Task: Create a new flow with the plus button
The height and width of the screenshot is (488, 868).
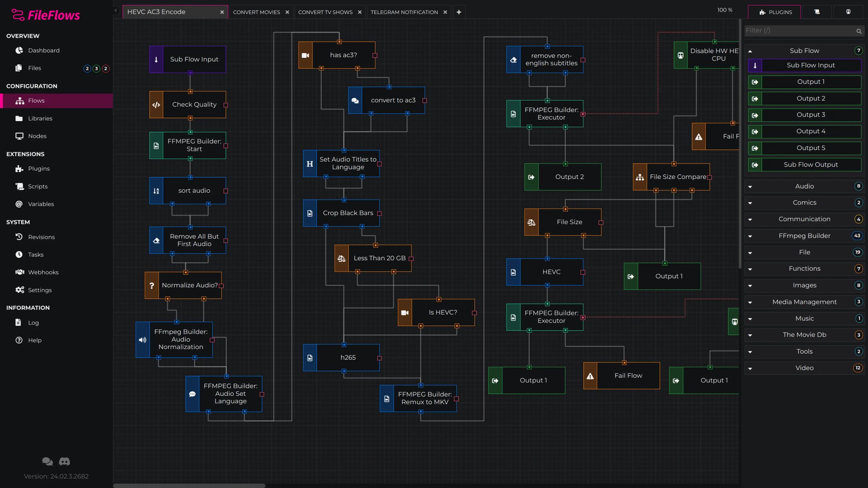Action: click(x=459, y=12)
